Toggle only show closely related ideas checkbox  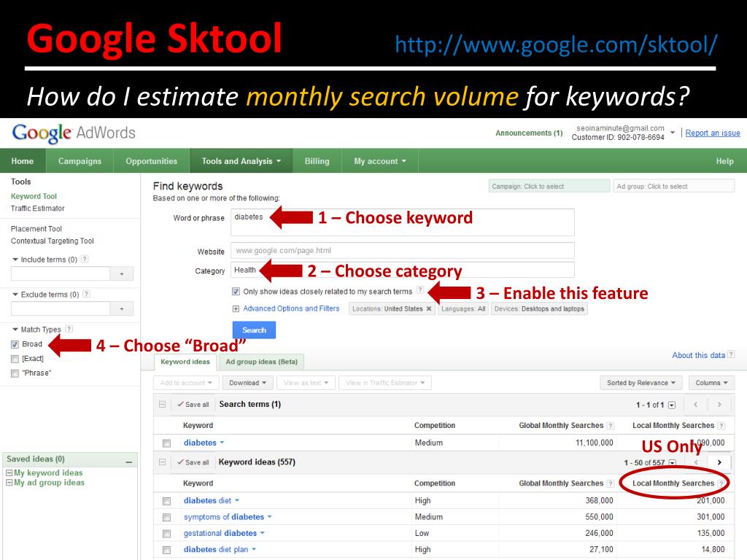coord(236,292)
